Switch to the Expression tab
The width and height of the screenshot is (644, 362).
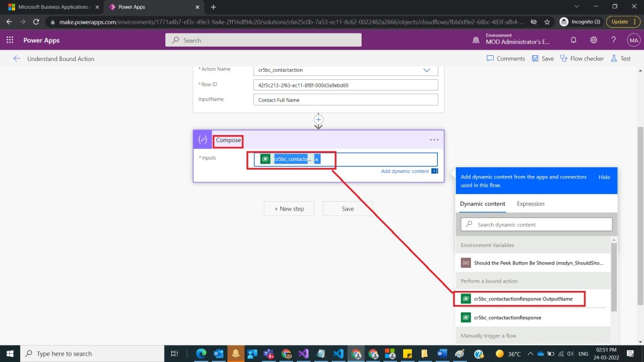tap(530, 204)
